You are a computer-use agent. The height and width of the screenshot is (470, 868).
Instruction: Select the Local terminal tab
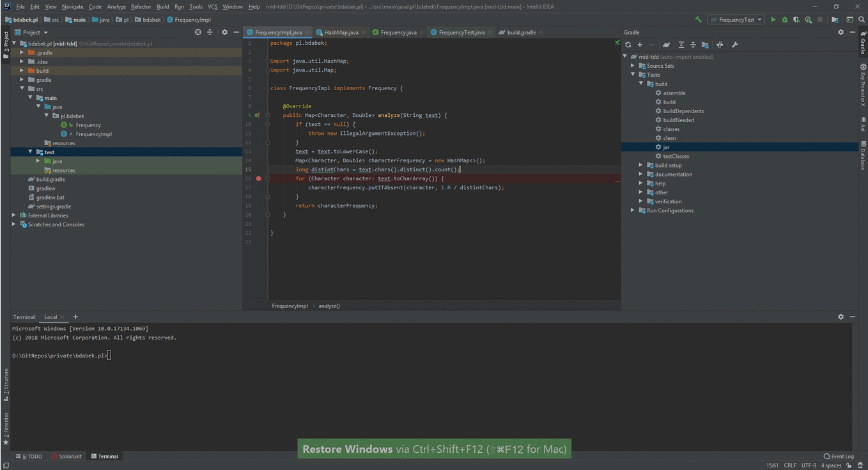pyautogui.click(x=50, y=317)
